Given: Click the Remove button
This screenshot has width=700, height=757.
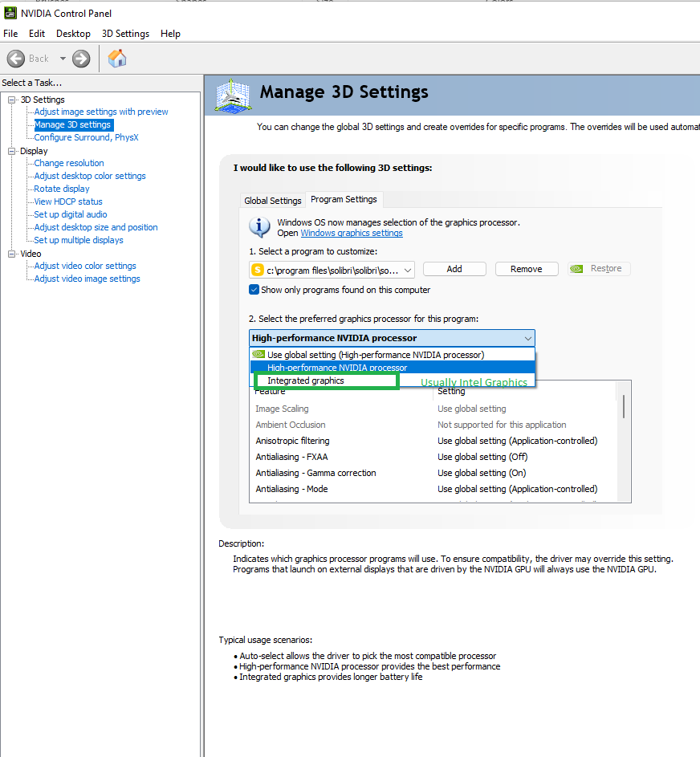Looking at the screenshot, I should [527, 269].
